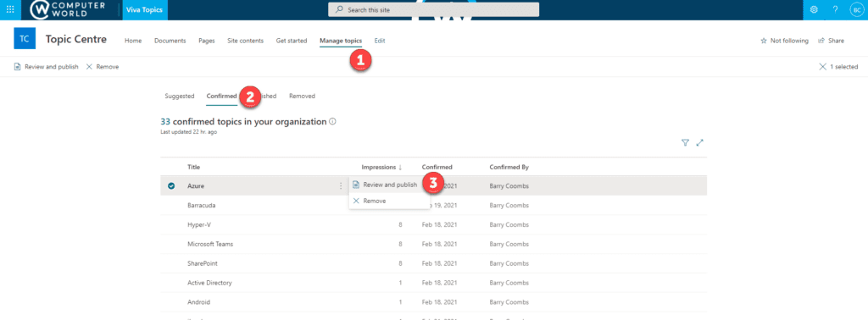The image size is (868, 320).
Task: Open the SharePoint topic
Action: pyautogui.click(x=202, y=263)
